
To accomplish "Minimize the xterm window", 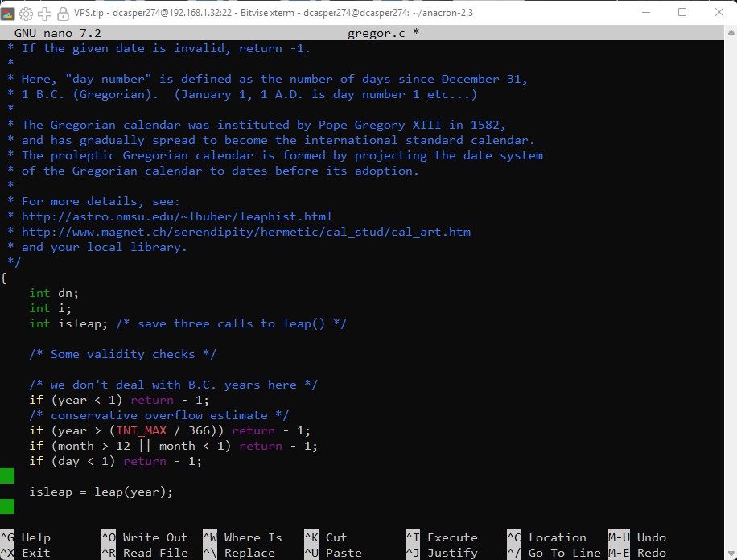I will point(646,13).
